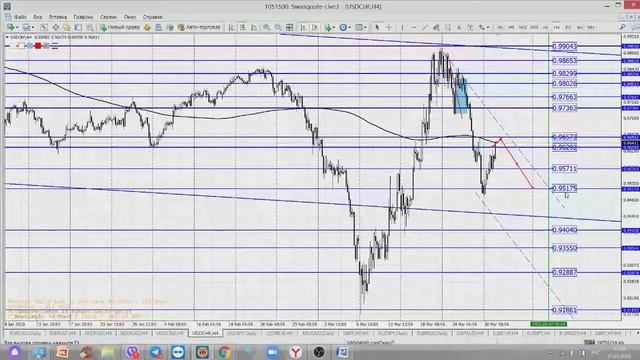Open the Indicators dropdown arrow
Image resolution: width=640 pixels, height=360 pixels.
tap(333, 27)
